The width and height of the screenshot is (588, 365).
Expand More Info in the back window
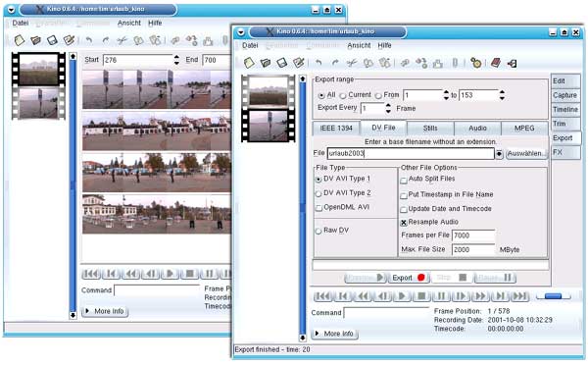tap(105, 311)
